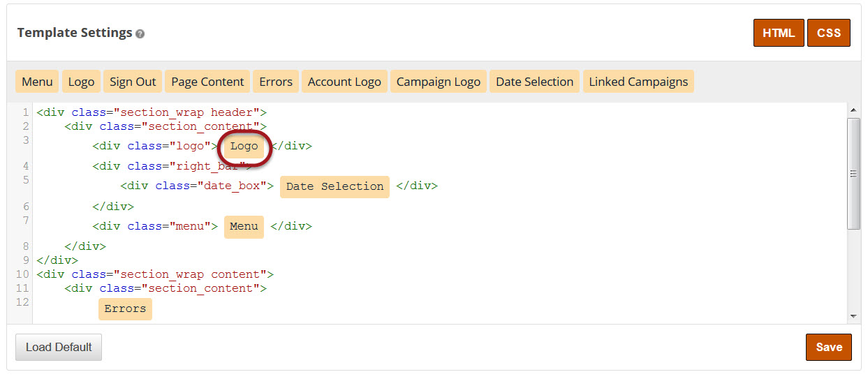Select the Date Selection placeholder in code
Screen dimensions: 868x379
tap(334, 186)
